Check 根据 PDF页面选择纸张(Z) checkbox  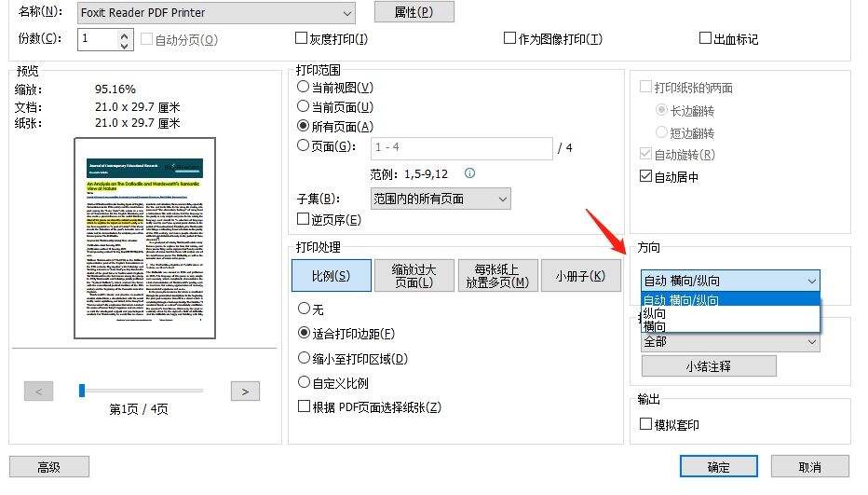(x=304, y=406)
